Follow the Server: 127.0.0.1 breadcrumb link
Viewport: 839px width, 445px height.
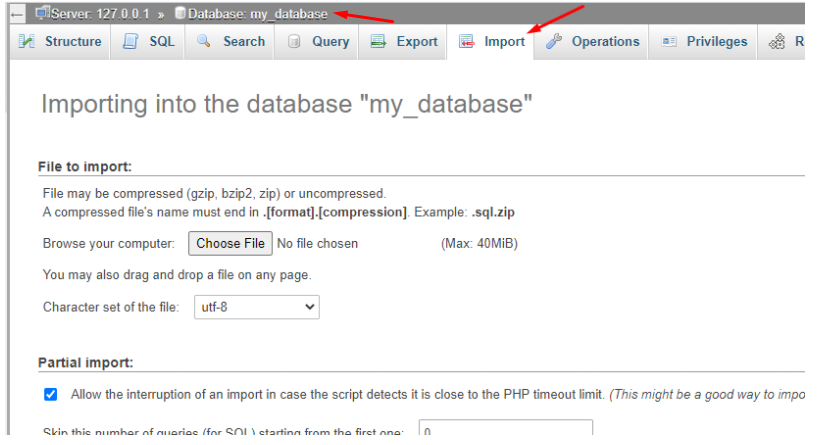[x=100, y=13]
